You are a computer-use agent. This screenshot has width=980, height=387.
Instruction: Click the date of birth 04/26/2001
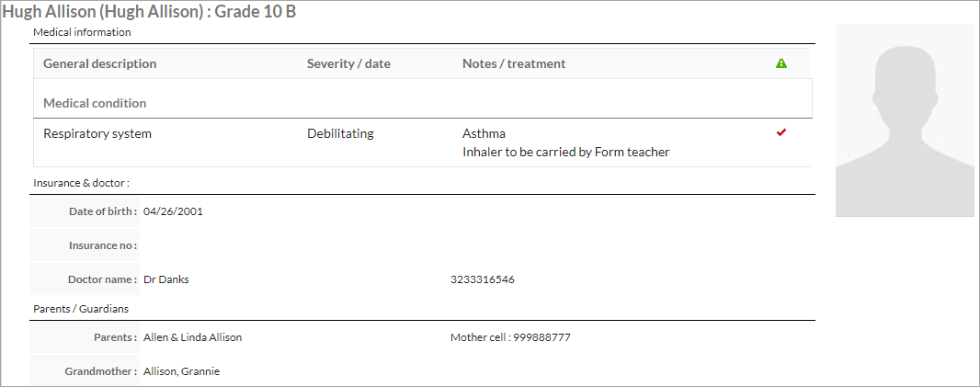[173, 211]
